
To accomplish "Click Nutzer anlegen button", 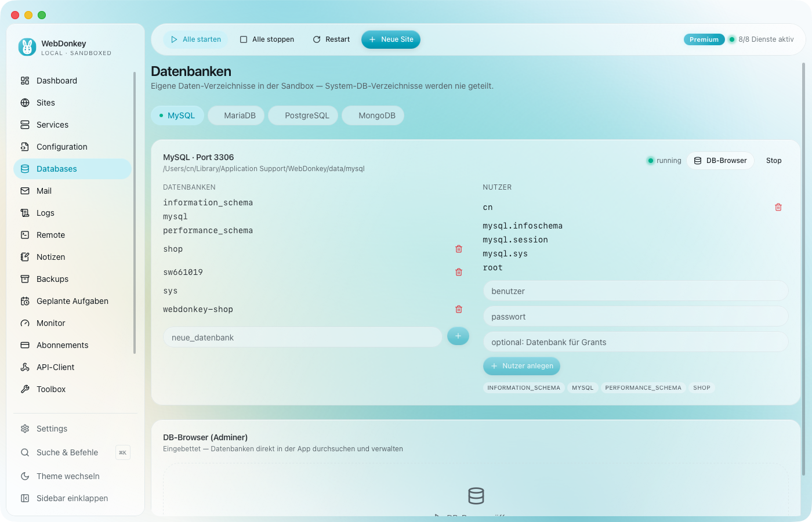I will (x=522, y=366).
